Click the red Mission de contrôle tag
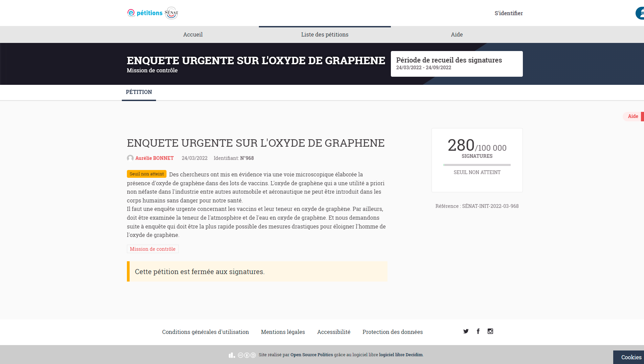The image size is (644, 364). 153,249
